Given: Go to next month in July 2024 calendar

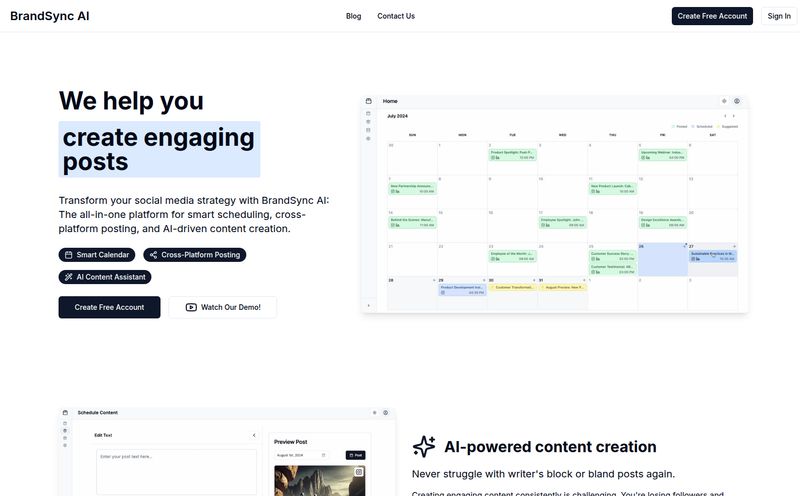Looking at the screenshot, I should pos(734,116).
